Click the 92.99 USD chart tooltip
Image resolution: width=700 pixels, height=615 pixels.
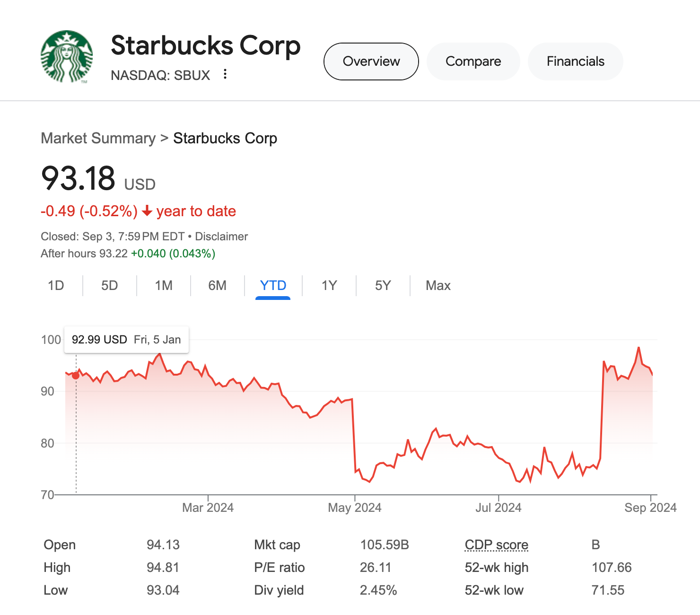[x=126, y=340]
